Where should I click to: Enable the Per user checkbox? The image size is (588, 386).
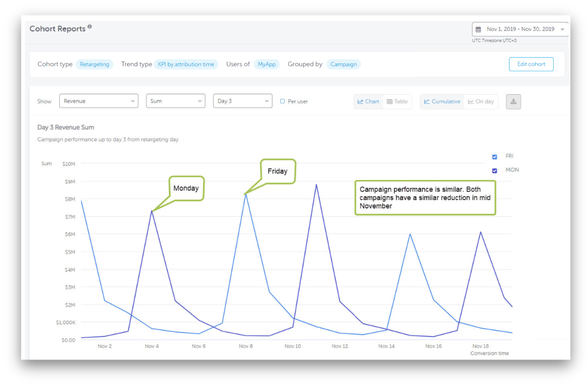coord(282,101)
